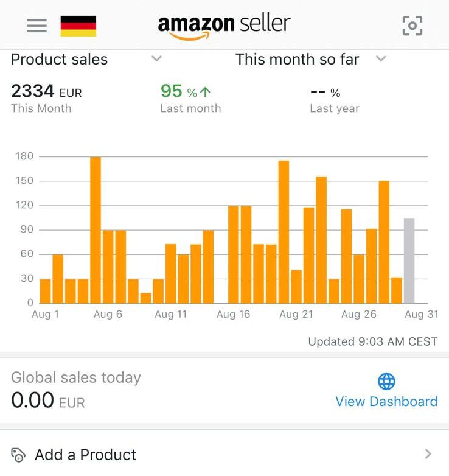Tap the German flag marketplace icon
The image size is (449, 476).
tap(78, 26)
